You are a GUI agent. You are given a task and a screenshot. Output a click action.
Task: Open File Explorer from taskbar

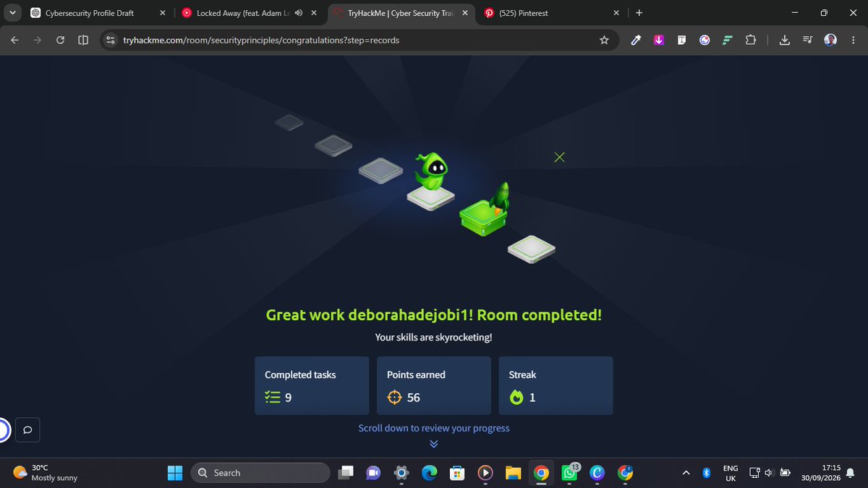click(x=513, y=473)
